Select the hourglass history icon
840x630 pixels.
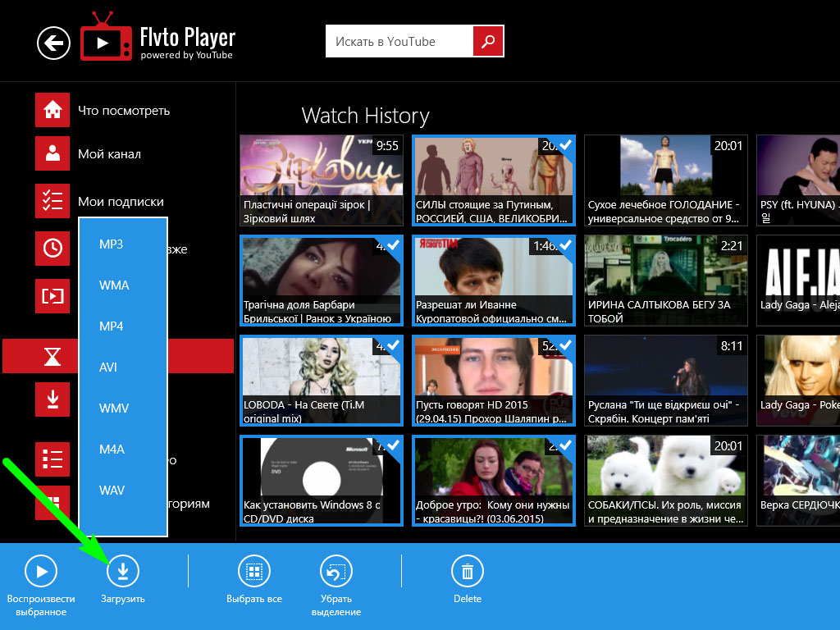(x=52, y=356)
